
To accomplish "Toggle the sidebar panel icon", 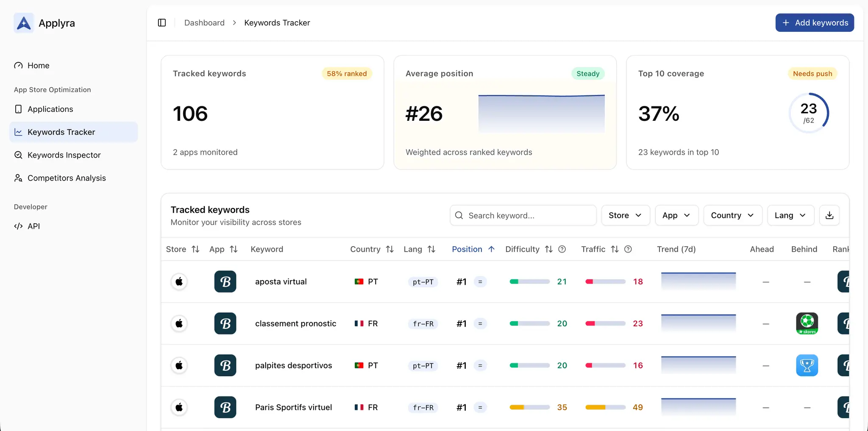I will (x=162, y=22).
